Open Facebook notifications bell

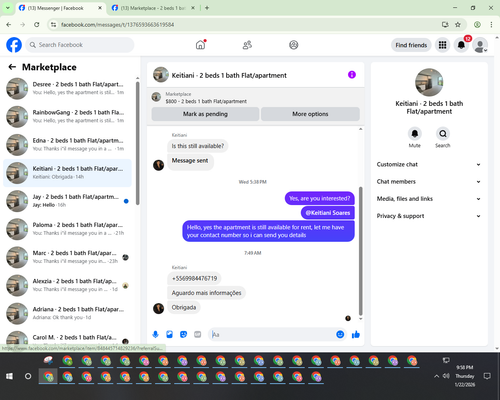[461, 45]
